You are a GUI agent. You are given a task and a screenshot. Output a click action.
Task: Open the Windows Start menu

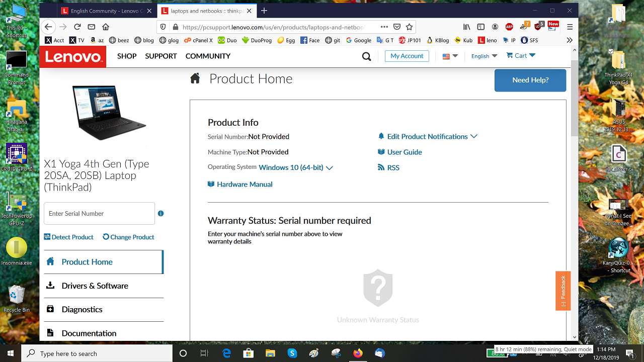(11, 353)
